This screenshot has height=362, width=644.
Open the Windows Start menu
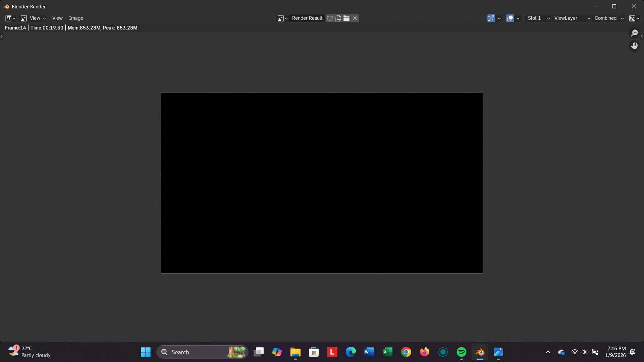[146, 352]
